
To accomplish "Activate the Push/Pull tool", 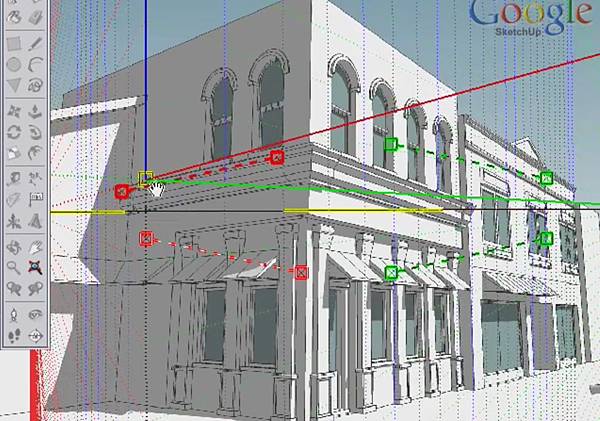I will [x=35, y=112].
